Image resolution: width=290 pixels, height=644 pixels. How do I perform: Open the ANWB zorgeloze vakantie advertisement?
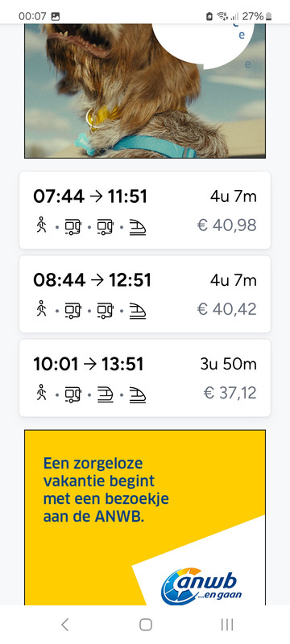tap(145, 518)
